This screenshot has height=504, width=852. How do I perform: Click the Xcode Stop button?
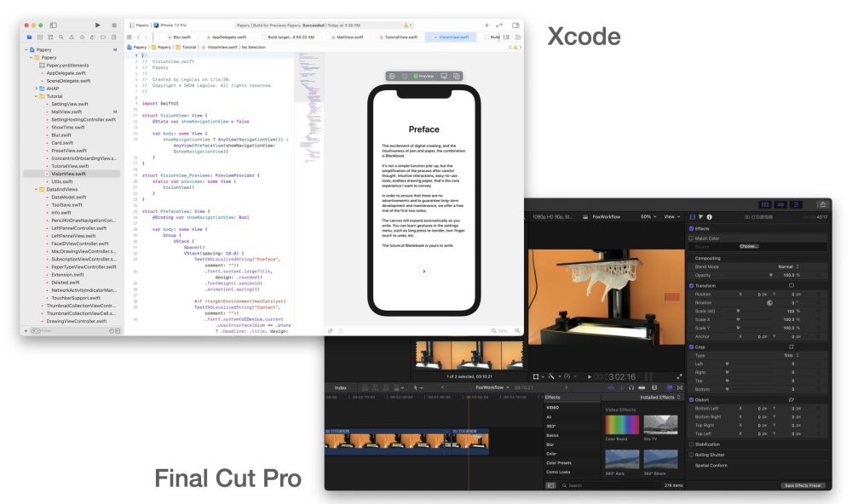click(x=114, y=25)
